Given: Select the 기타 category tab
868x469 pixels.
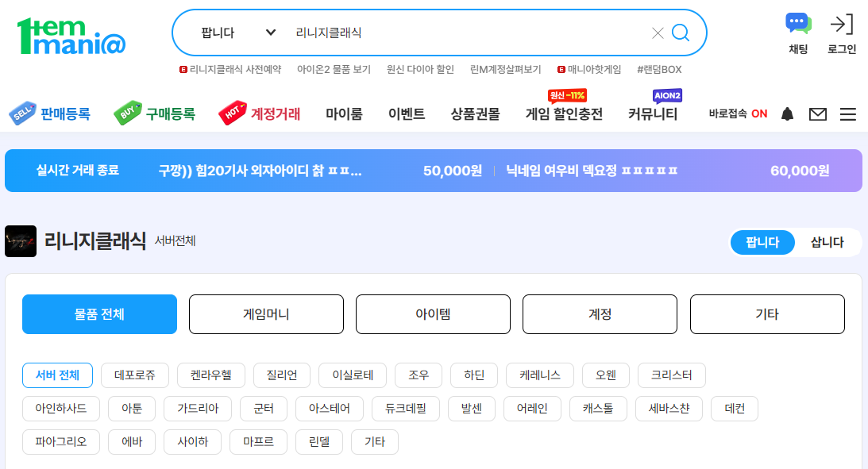Looking at the screenshot, I should point(767,314).
